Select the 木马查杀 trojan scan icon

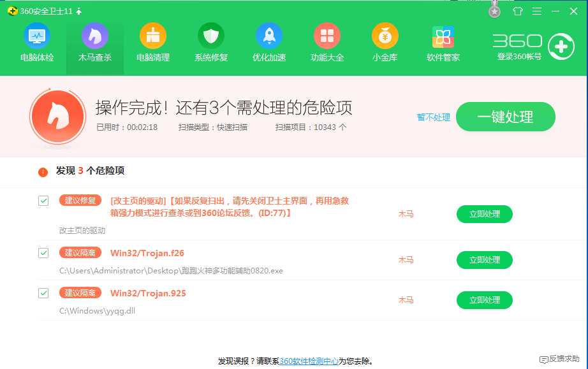[x=95, y=36]
